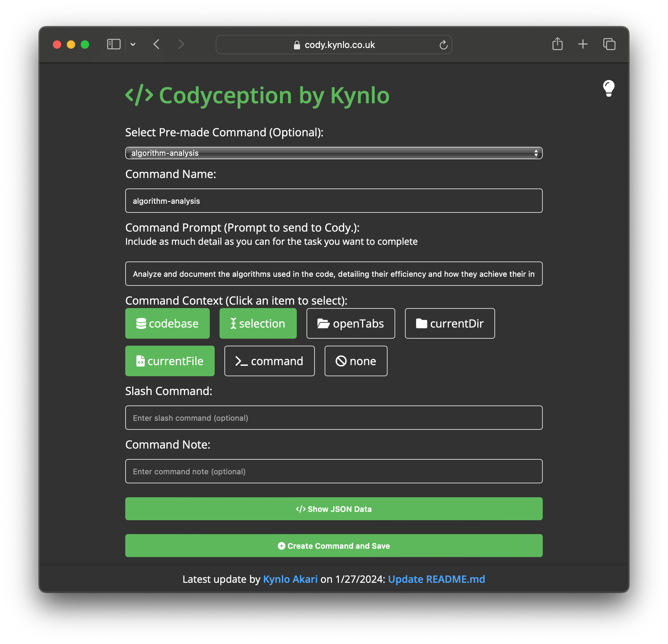Image resolution: width=668 pixels, height=644 pixels.
Task: Click the 'Slash Command:' label
Action: click(x=169, y=391)
